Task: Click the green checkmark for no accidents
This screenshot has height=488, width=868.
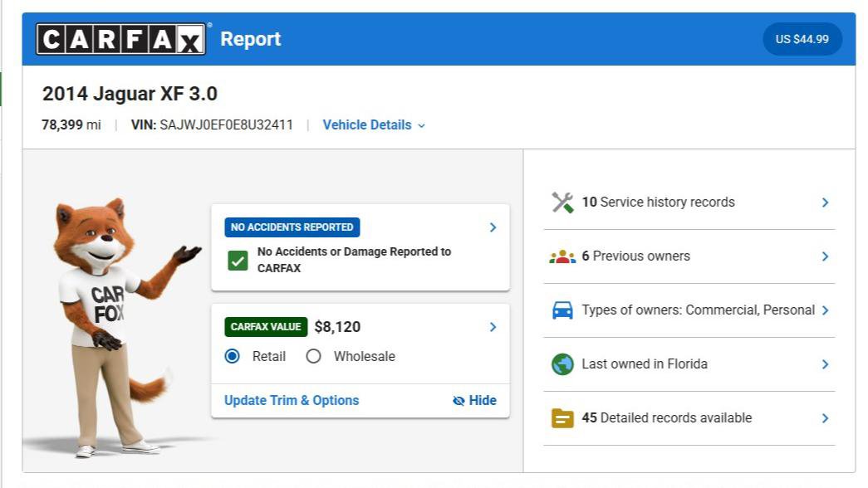Action: click(238, 261)
